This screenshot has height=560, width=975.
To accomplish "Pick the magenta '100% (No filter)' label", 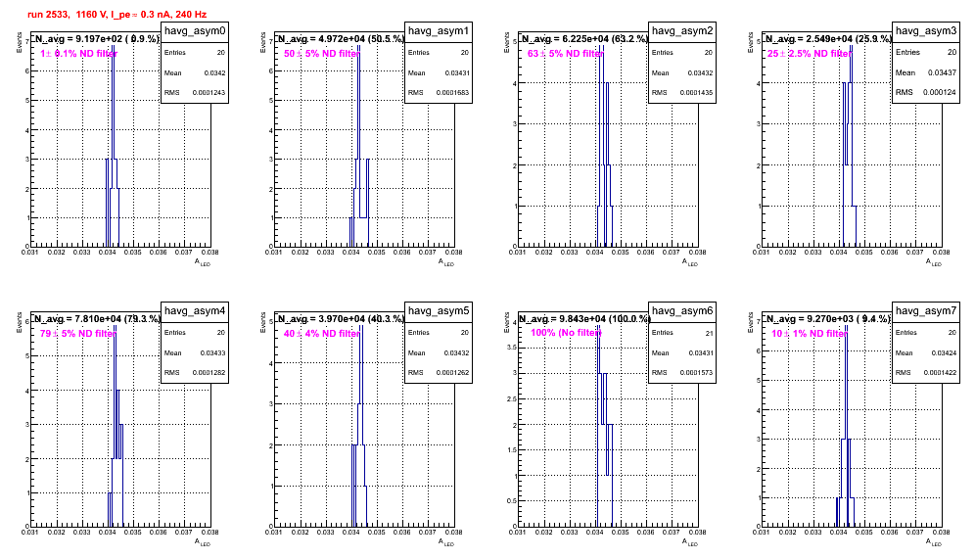I will click(x=566, y=333).
